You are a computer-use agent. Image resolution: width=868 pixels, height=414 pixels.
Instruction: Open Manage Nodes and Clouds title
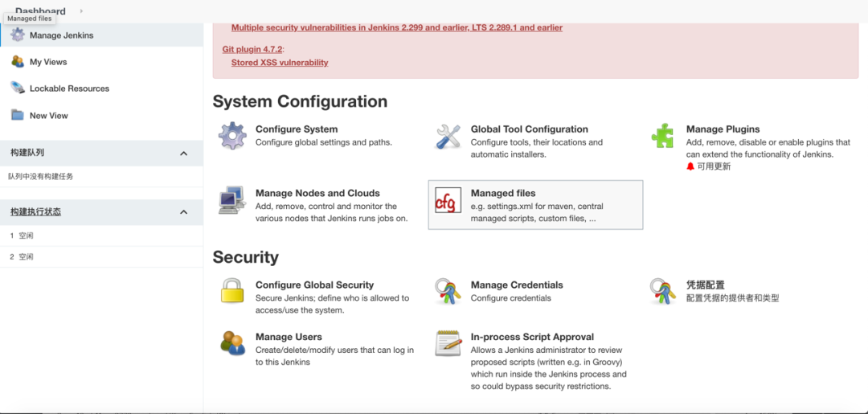pyautogui.click(x=317, y=193)
